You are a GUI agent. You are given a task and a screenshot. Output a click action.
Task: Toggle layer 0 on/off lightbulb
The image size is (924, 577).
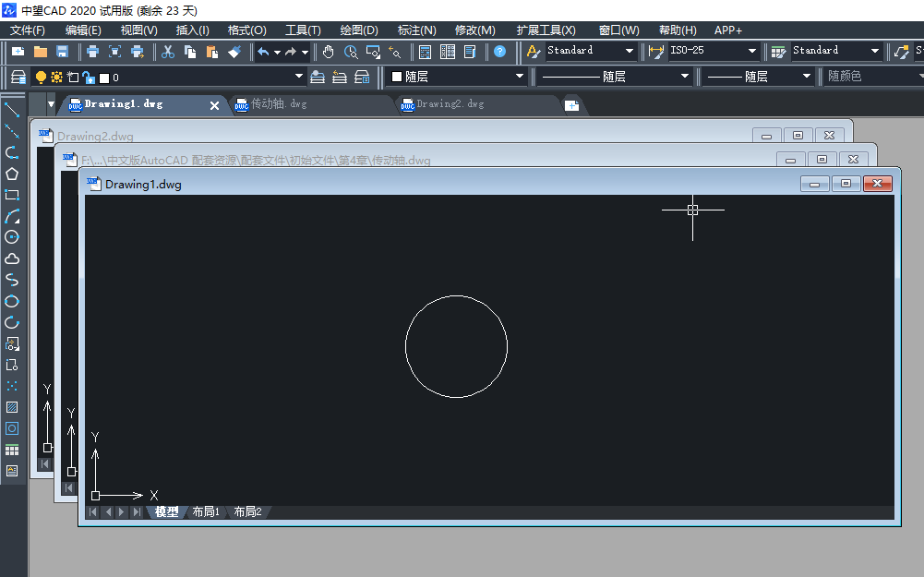click(42, 78)
